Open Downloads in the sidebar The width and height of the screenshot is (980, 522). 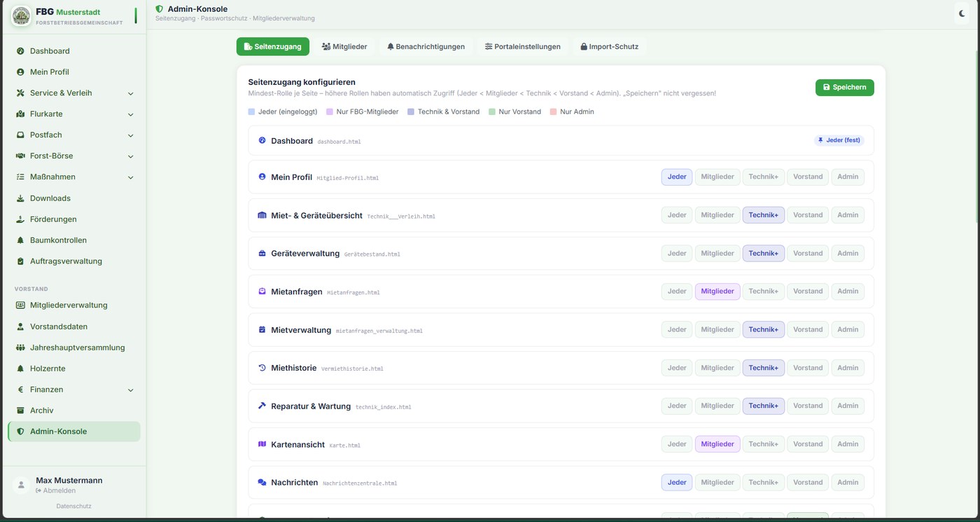tap(74, 198)
